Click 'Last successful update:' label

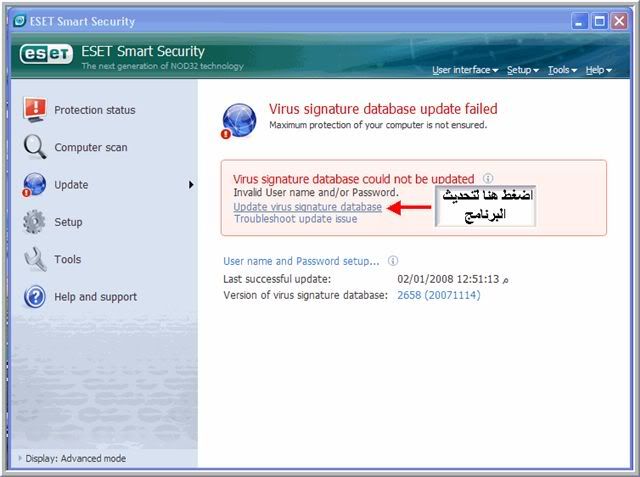(x=277, y=279)
